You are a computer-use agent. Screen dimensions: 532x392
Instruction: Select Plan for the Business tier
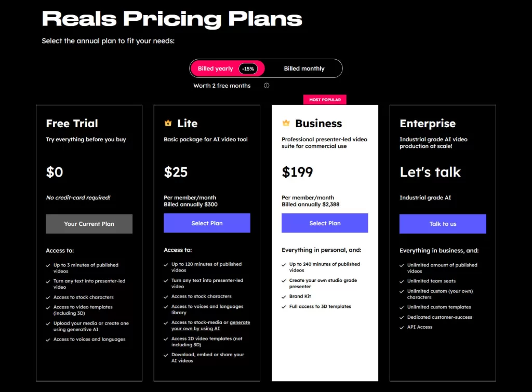325,223
